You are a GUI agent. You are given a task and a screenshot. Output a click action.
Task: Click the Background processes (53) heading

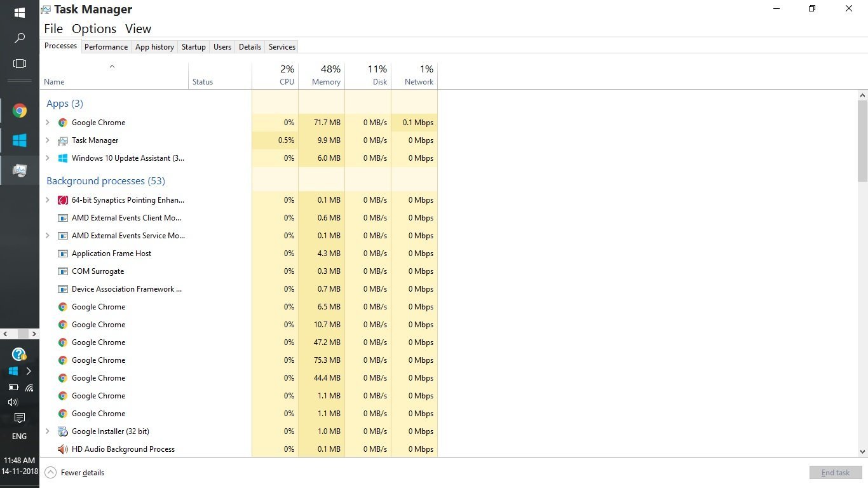(x=105, y=181)
